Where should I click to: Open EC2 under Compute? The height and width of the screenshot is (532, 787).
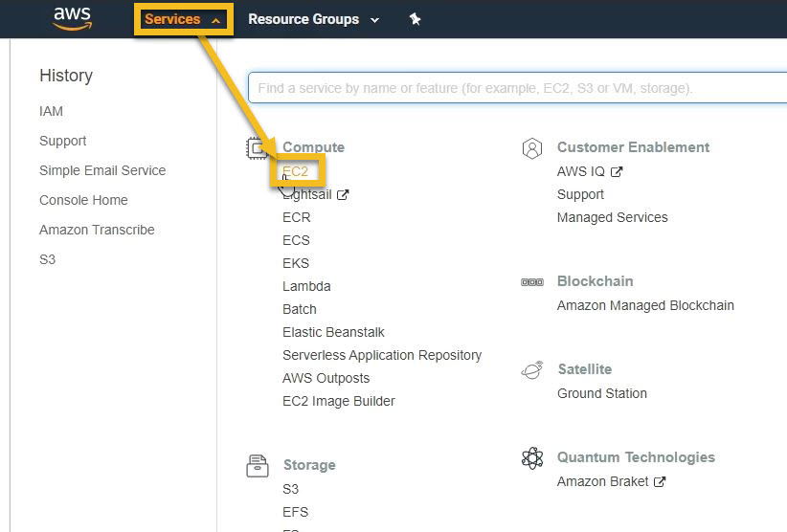[x=296, y=171]
